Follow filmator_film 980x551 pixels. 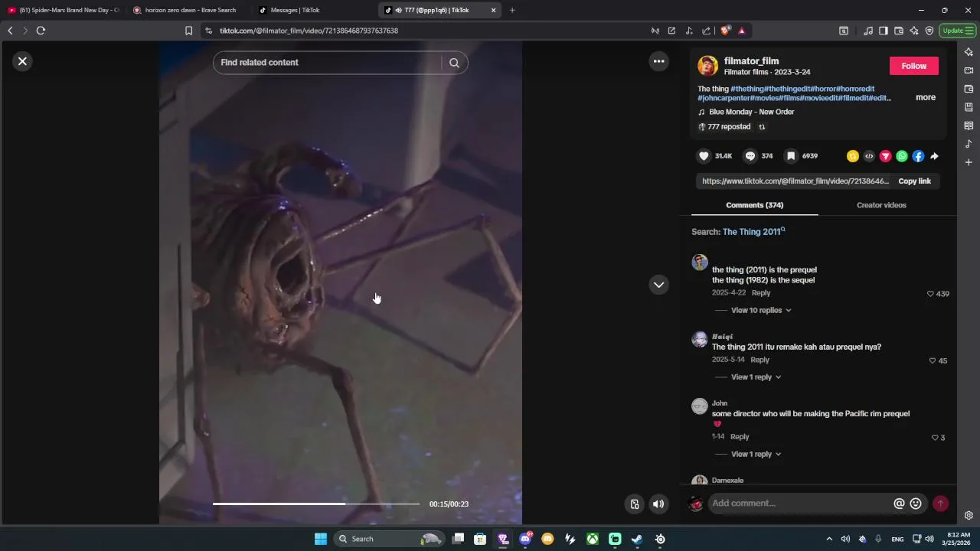click(x=913, y=66)
